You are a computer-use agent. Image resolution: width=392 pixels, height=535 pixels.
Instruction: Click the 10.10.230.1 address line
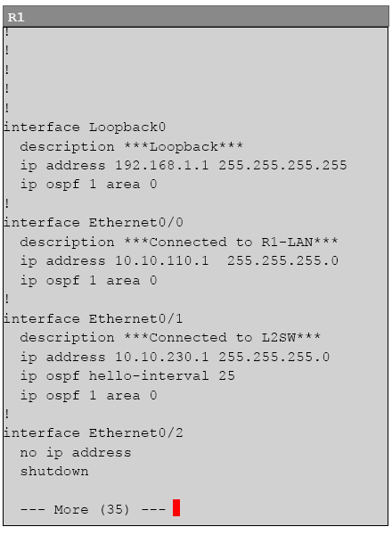(175, 357)
